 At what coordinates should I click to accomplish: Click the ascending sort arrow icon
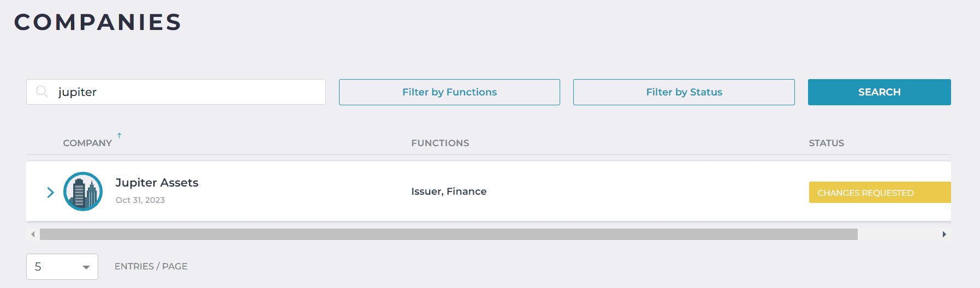(x=119, y=135)
